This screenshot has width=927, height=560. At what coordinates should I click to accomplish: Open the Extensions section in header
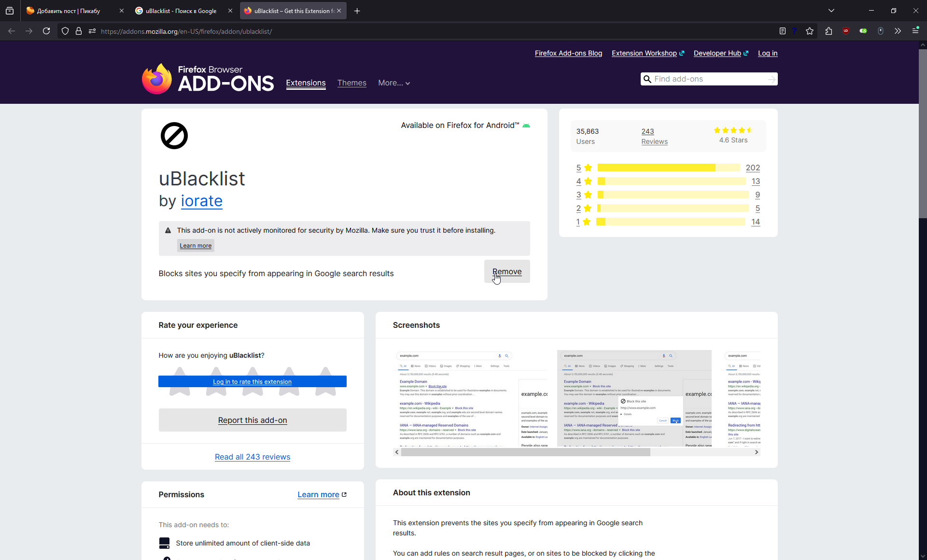(x=306, y=83)
